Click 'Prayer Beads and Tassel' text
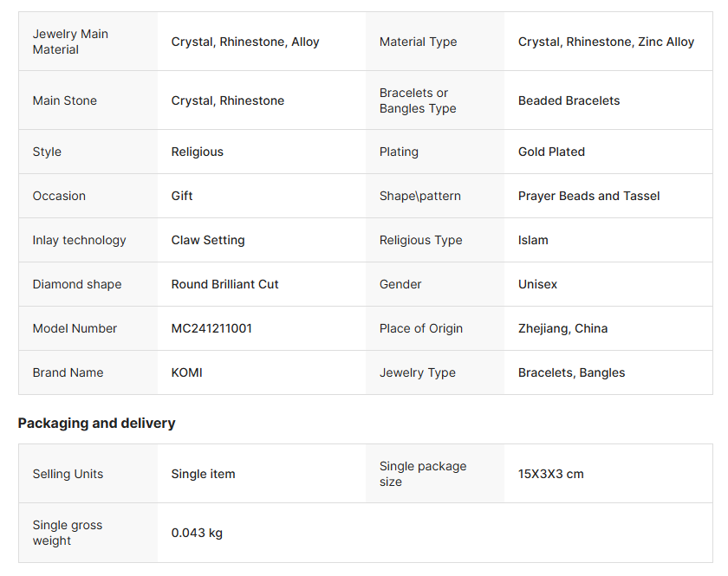 click(588, 196)
